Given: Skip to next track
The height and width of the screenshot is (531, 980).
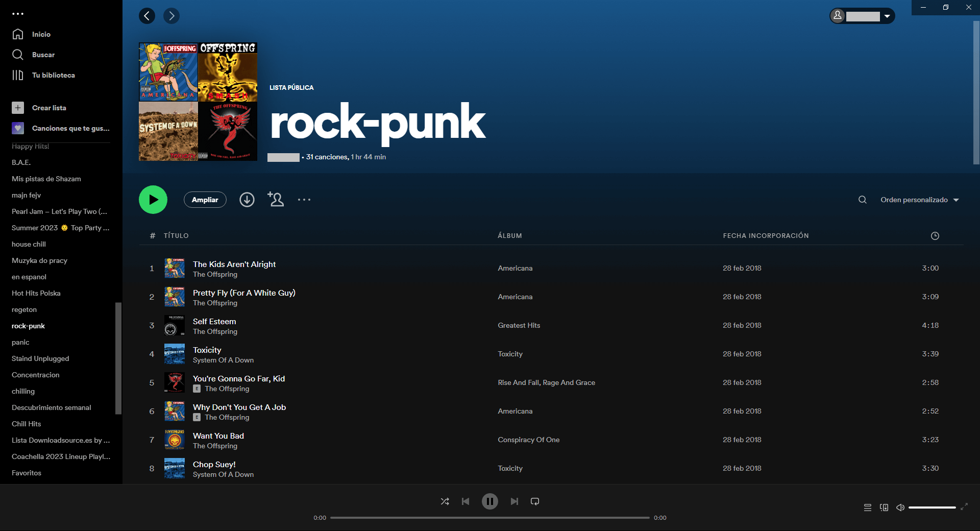Looking at the screenshot, I should click(514, 501).
